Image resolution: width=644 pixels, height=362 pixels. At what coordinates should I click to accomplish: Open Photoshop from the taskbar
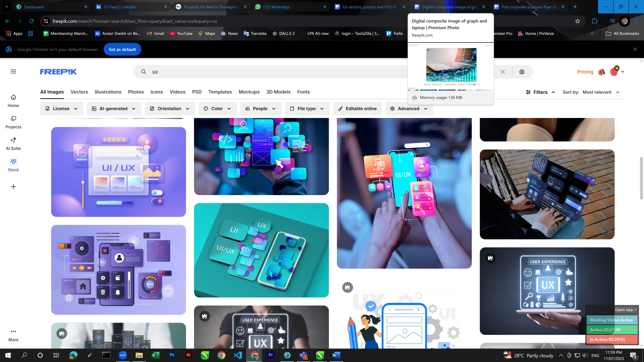click(x=172, y=355)
